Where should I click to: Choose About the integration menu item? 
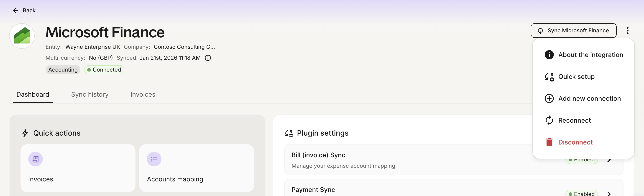pos(590,55)
